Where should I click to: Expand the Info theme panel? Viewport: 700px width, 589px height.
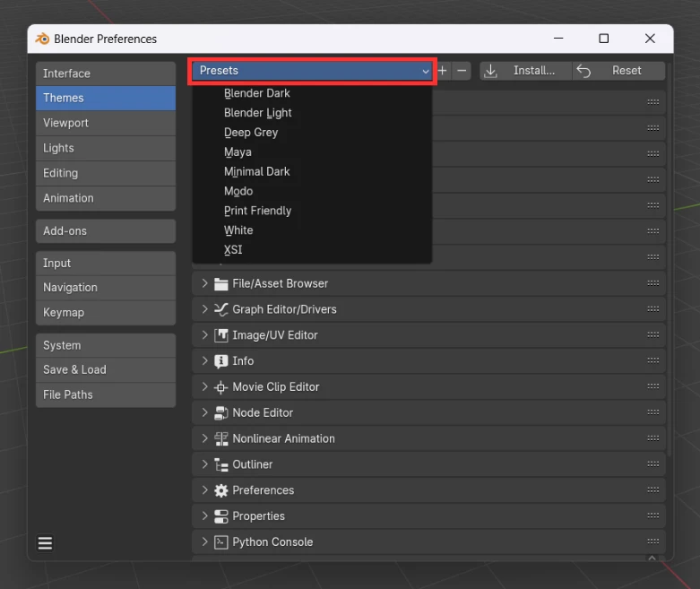pos(205,360)
